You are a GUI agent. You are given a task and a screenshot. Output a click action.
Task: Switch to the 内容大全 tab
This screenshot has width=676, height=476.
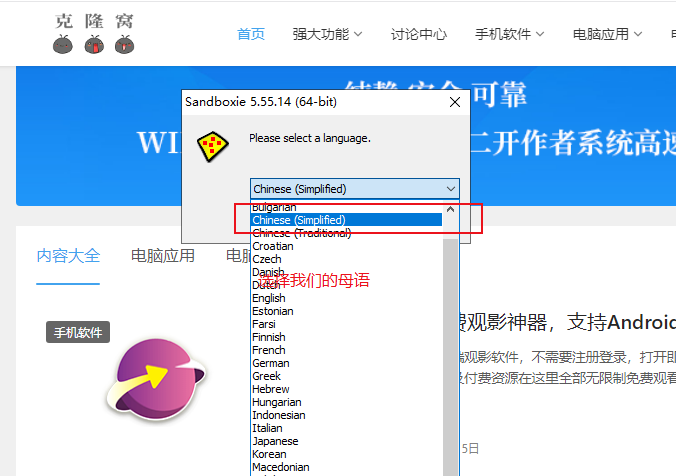[68, 256]
